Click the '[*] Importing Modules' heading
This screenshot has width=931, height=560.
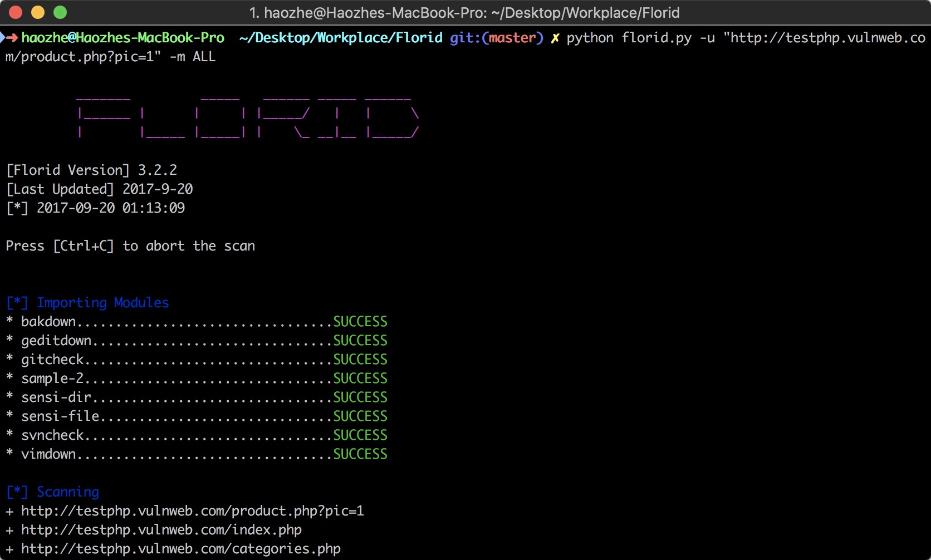pyautogui.click(x=87, y=303)
